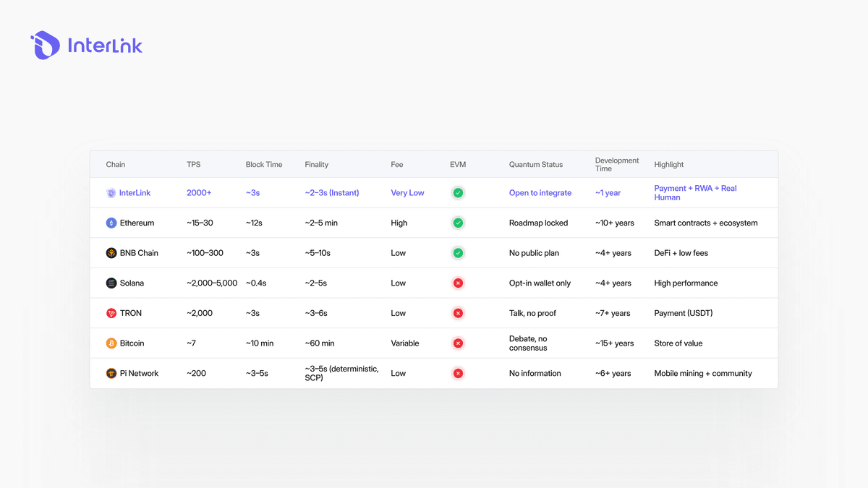This screenshot has height=488, width=868.
Task: Click the ~2,000–5,000 TPS value
Action: click(x=212, y=283)
